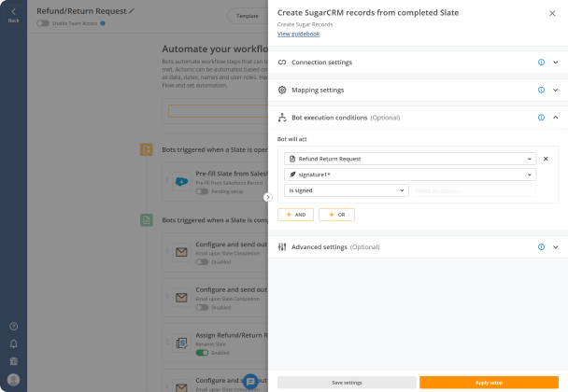Add an OR condition
The width and height of the screenshot is (568, 392).
pos(336,215)
